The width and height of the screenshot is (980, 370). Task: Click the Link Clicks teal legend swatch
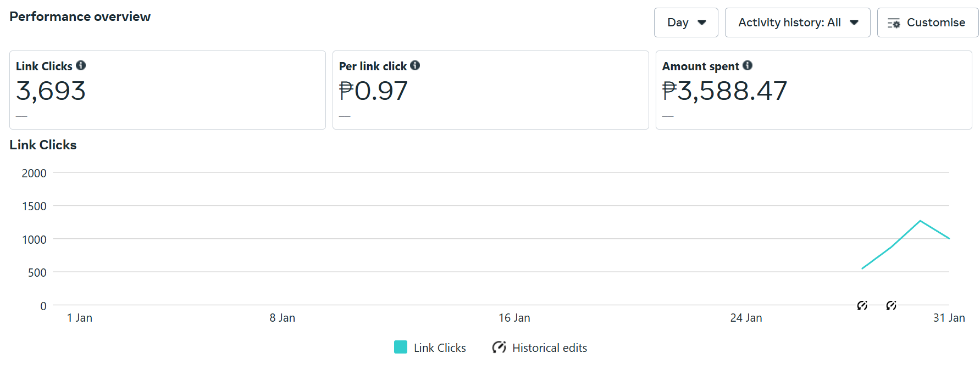click(x=401, y=347)
